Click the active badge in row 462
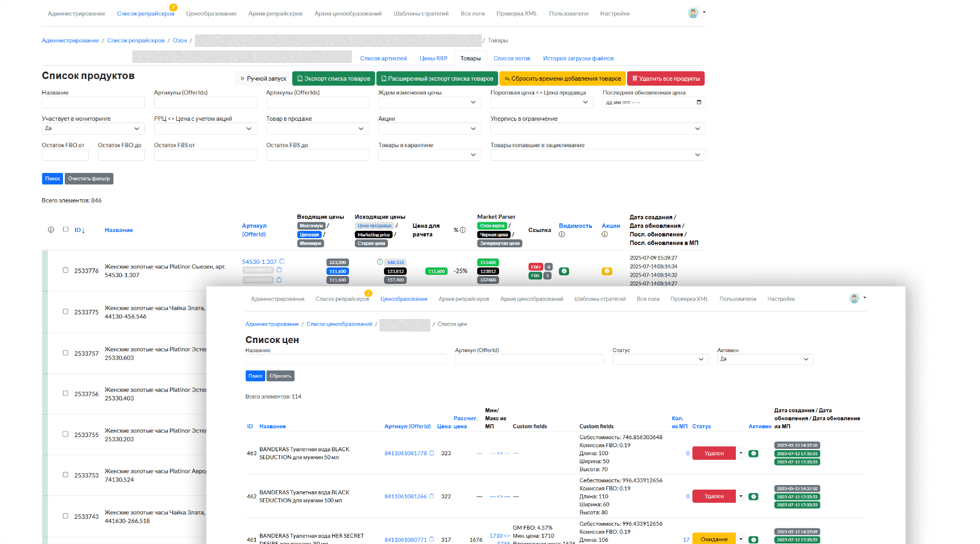Screen dimensions: 980x544 pyautogui.click(x=754, y=496)
